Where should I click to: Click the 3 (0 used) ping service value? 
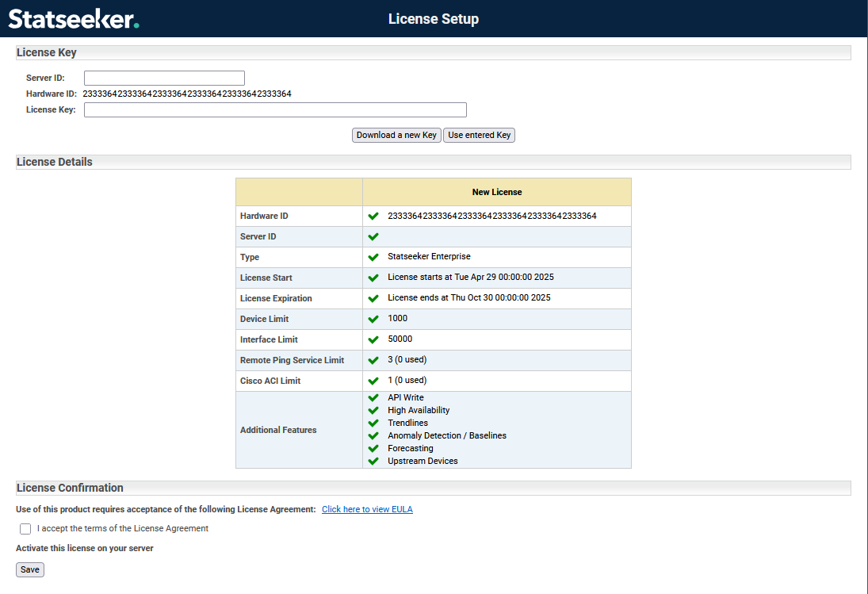click(407, 360)
